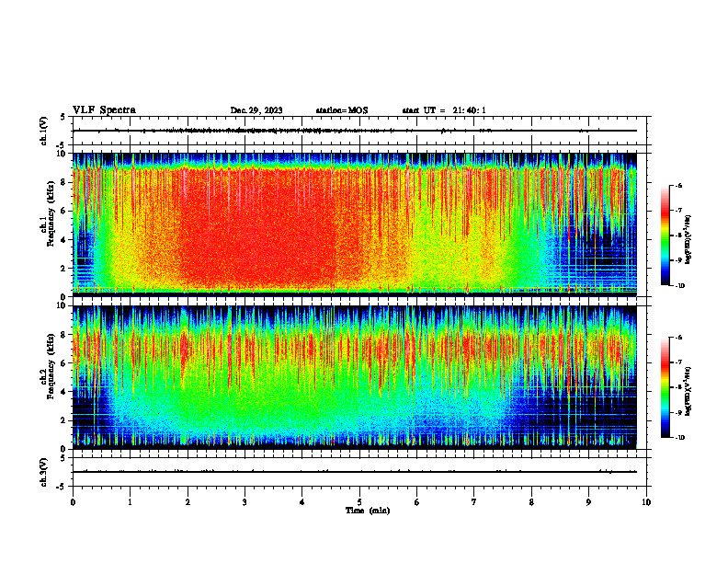Click time axis tick label "7"
The width and height of the screenshot is (728, 563).
tap(474, 502)
